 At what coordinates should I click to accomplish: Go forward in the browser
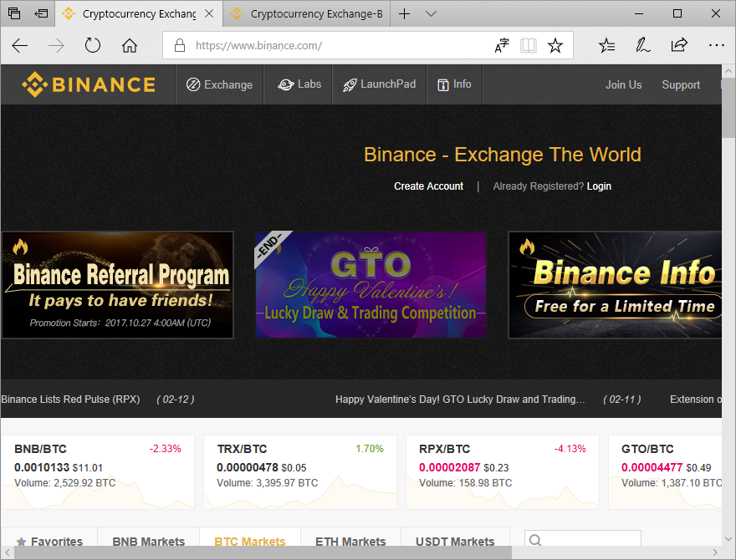[56, 45]
